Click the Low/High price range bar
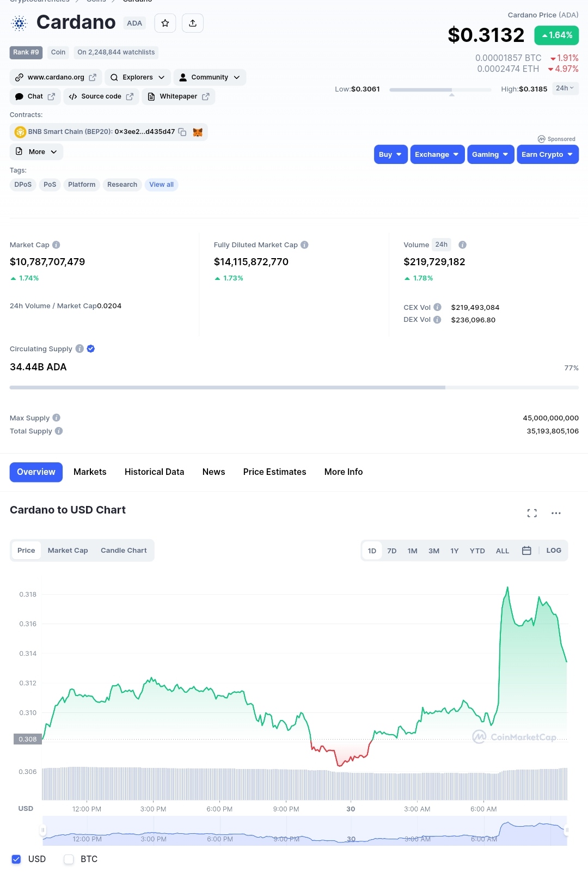This screenshot has width=588, height=879. pyautogui.click(x=440, y=89)
